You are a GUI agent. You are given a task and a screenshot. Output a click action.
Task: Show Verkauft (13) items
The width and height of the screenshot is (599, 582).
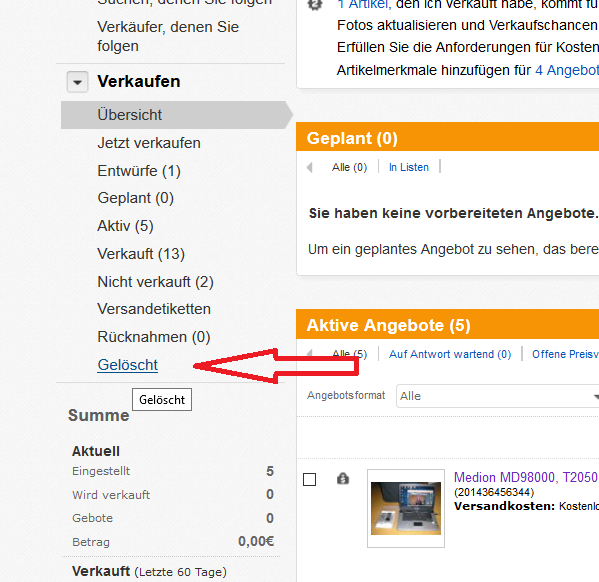(x=141, y=254)
